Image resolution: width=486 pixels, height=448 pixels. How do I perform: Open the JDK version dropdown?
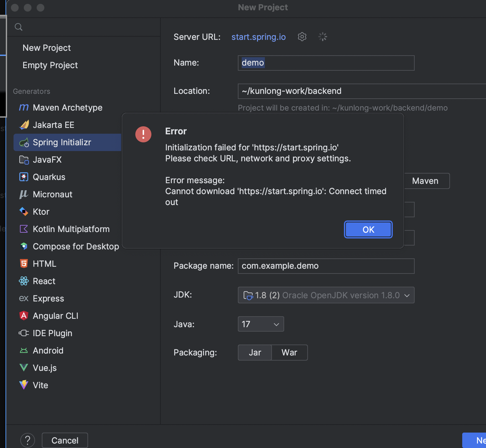[326, 295]
